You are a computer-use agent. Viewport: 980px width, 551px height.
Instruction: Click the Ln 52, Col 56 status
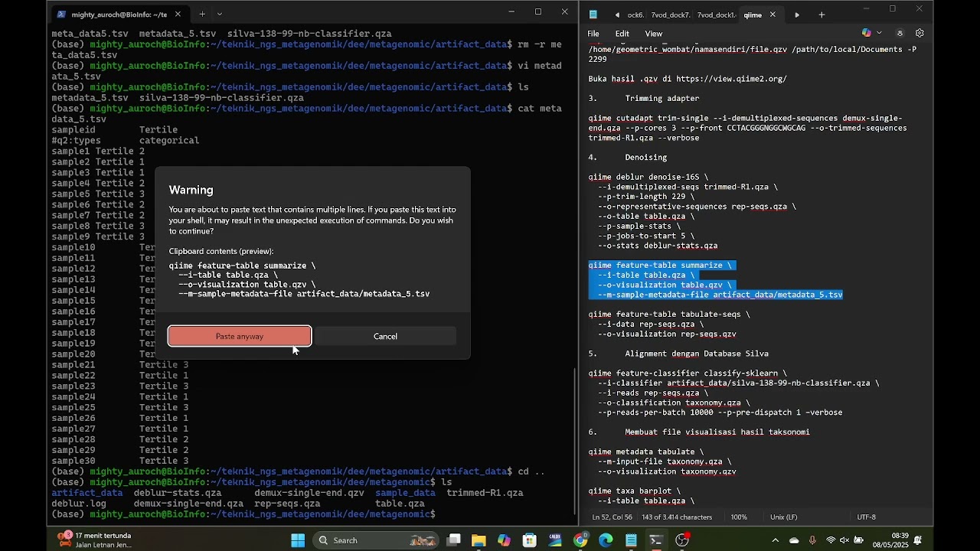click(612, 517)
